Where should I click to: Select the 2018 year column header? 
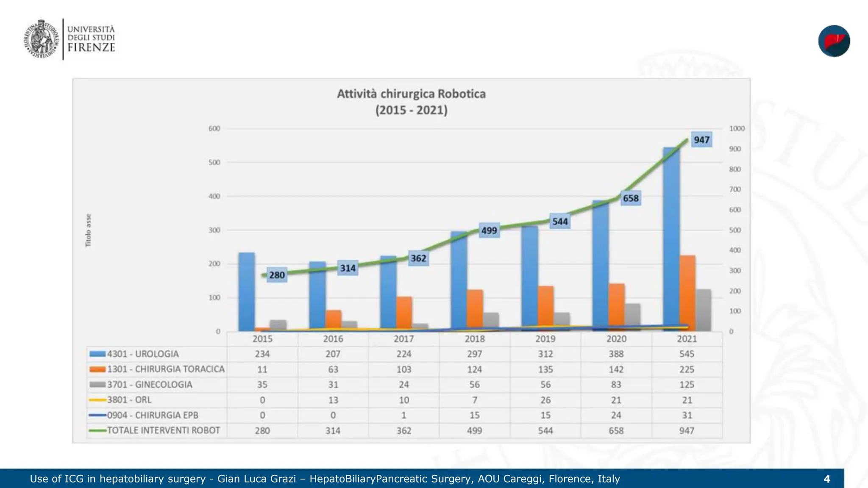click(x=475, y=339)
